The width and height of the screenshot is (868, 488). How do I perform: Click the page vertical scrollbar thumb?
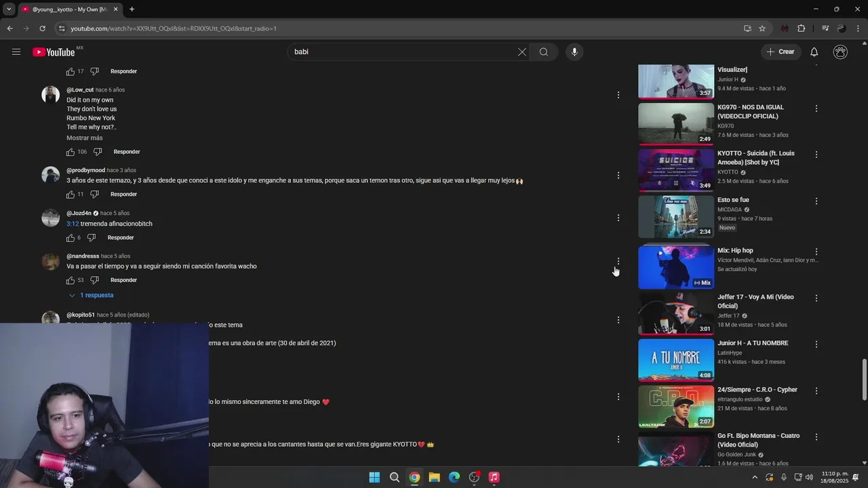pos(864,381)
